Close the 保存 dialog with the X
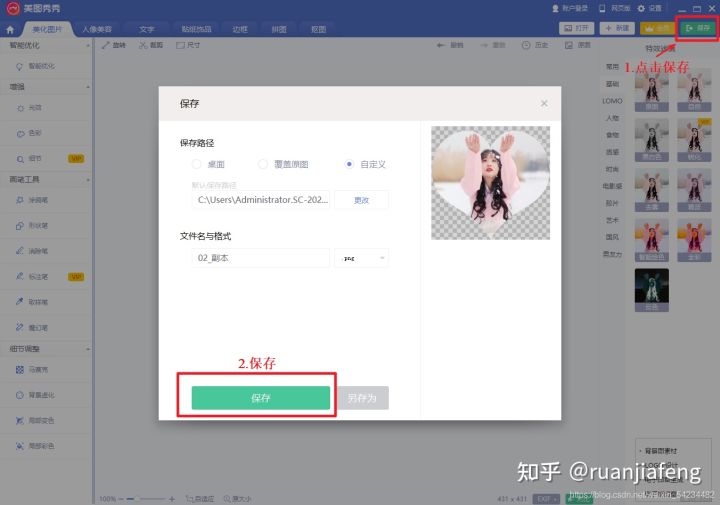The image size is (720, 505). point(544,103)
